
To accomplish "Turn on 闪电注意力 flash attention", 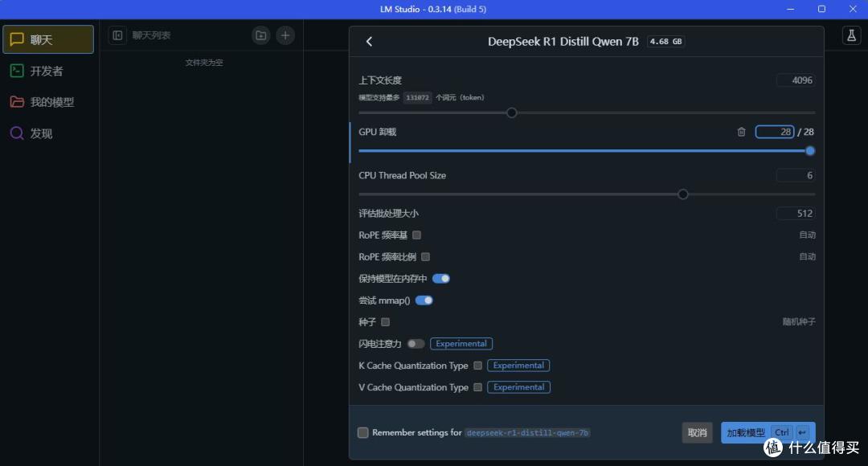I will click(416, 344).
